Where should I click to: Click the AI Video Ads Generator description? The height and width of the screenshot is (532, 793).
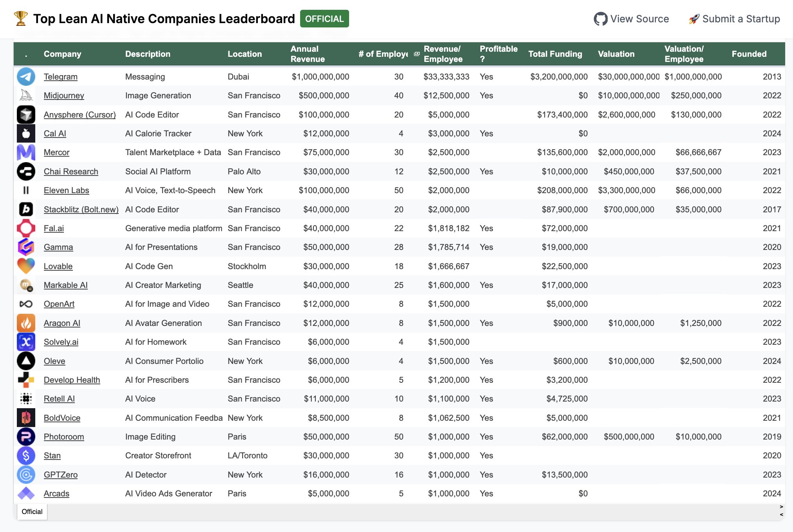(168, 494)
